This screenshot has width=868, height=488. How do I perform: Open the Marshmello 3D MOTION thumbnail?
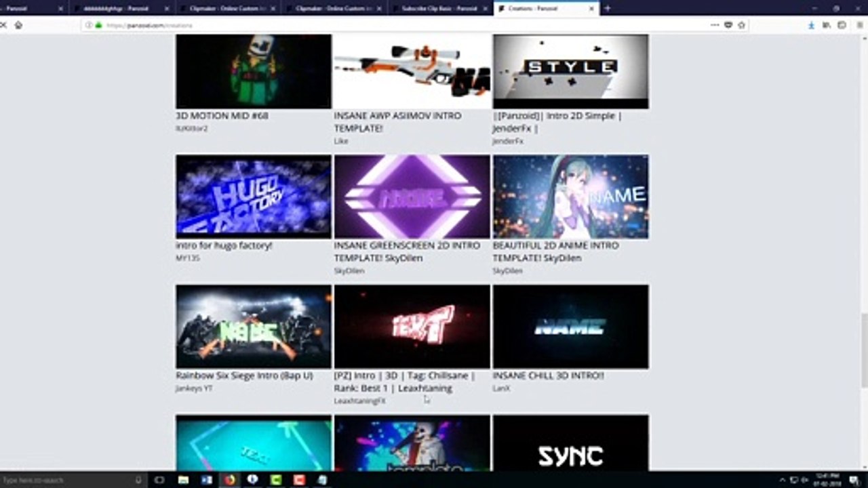coord(254,71)
